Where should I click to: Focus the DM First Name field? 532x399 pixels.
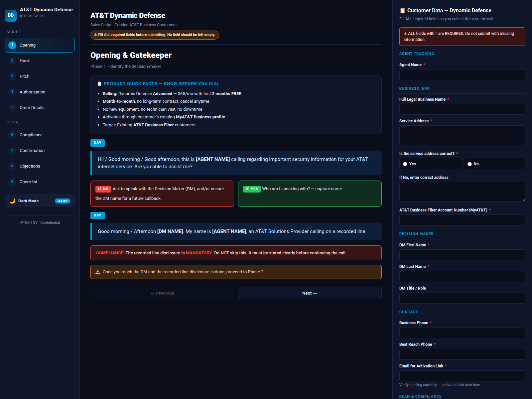pyautogui.click(x=462, y=255)
